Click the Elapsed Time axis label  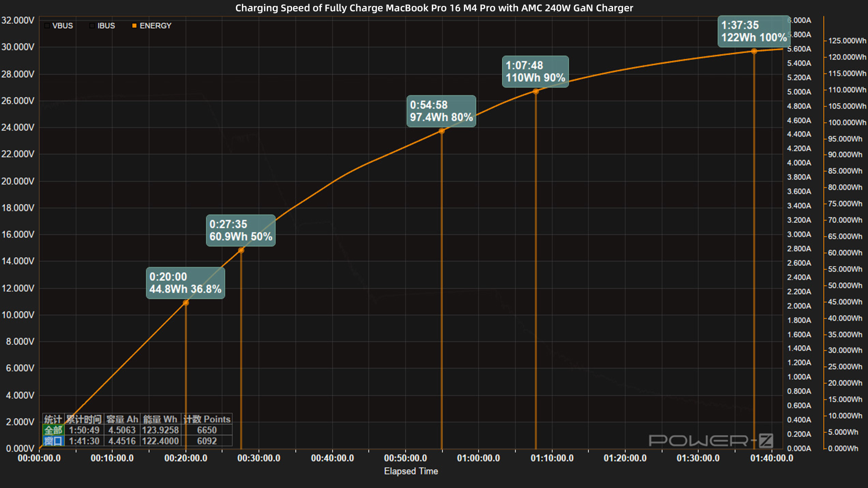point(410,471)
